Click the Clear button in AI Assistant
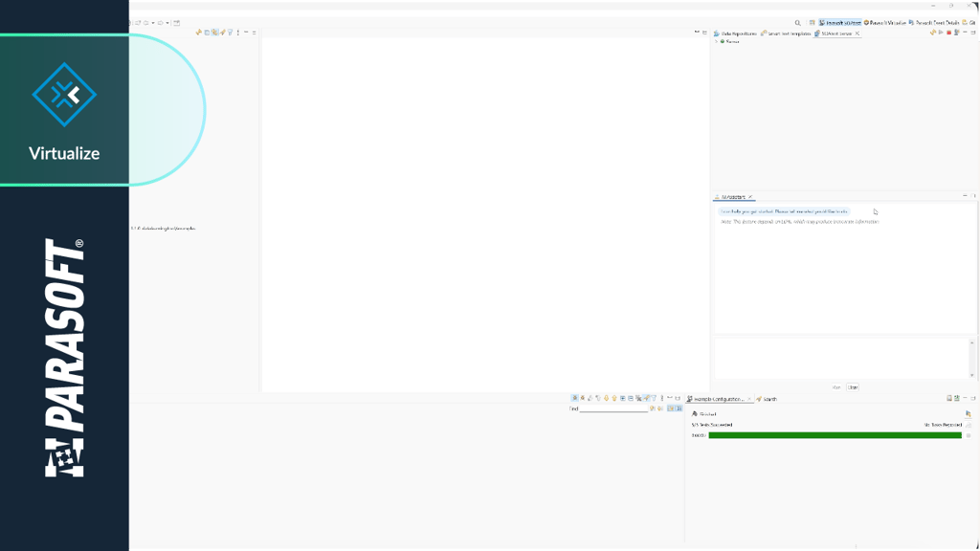The width and height of the screenshot is (980, 551). (853, 387)
